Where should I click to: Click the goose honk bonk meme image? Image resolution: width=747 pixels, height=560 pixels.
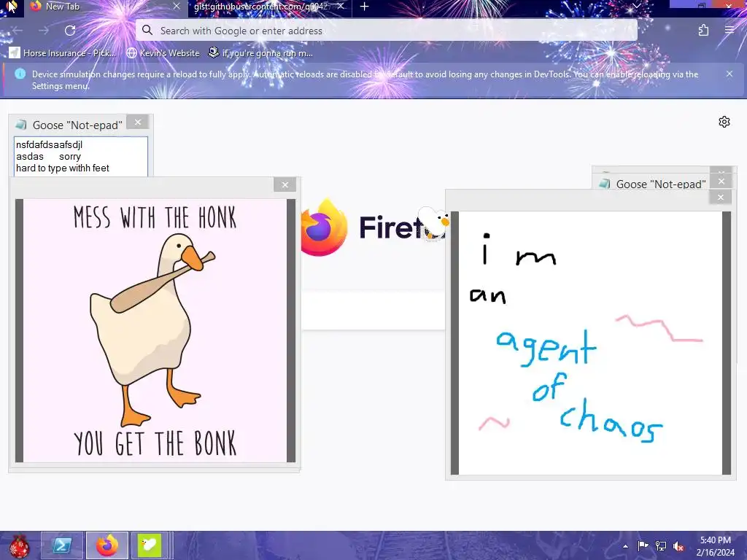pos(155,330)
